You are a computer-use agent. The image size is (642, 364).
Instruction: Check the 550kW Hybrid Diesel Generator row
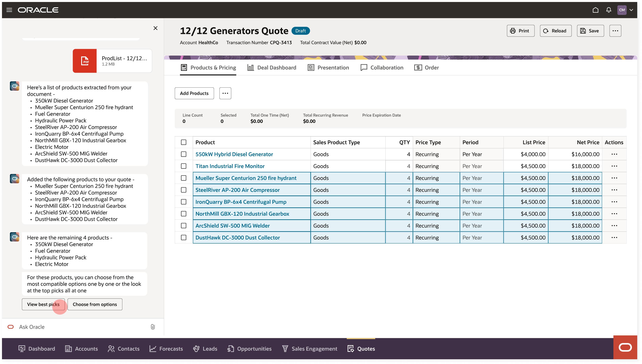(183, 154)
